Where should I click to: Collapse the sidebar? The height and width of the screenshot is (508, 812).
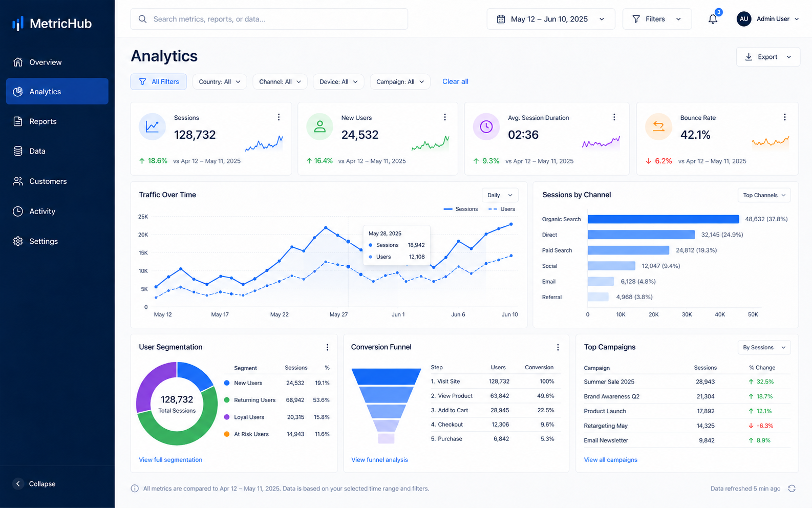[34, 484]
